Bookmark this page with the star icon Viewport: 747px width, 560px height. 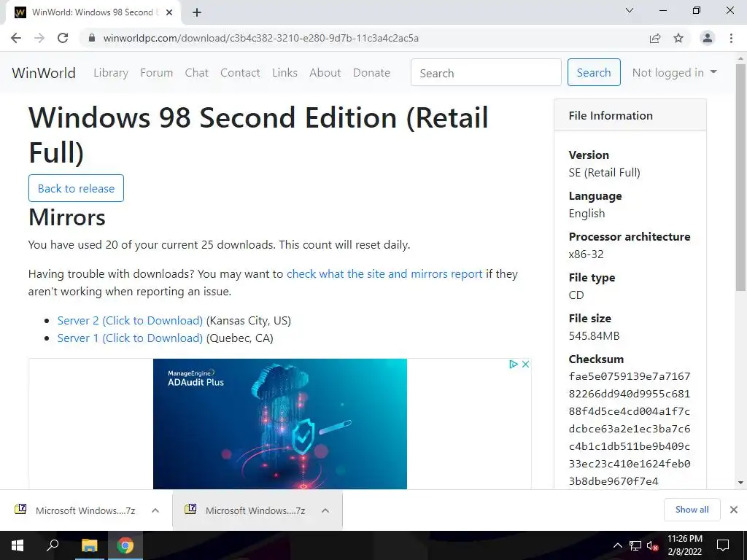pos(678,38)
